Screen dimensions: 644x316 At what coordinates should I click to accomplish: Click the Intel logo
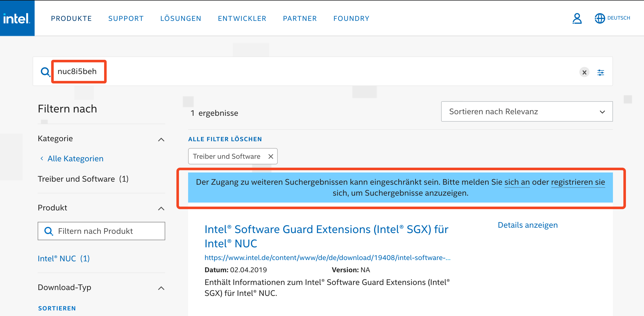[x=17, y=18]
